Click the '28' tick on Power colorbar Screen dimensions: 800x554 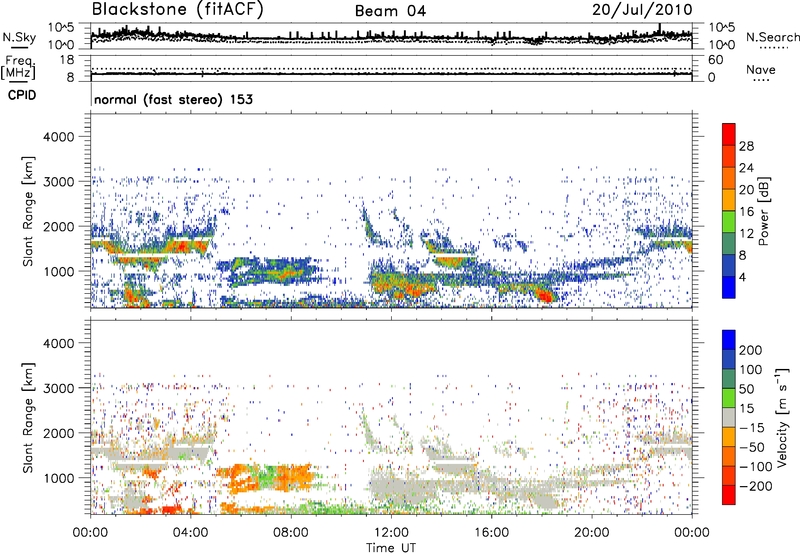pyautogui.click(x=746, y=146)
